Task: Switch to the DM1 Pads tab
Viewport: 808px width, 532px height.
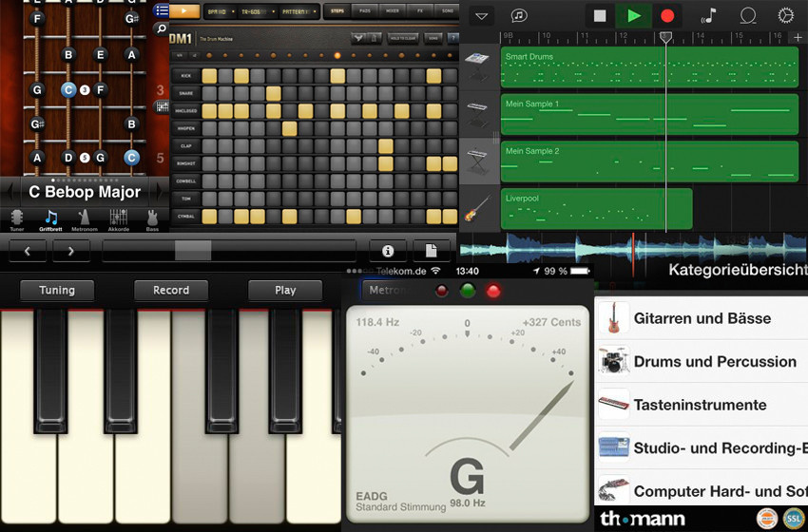Action: [365, 10]
